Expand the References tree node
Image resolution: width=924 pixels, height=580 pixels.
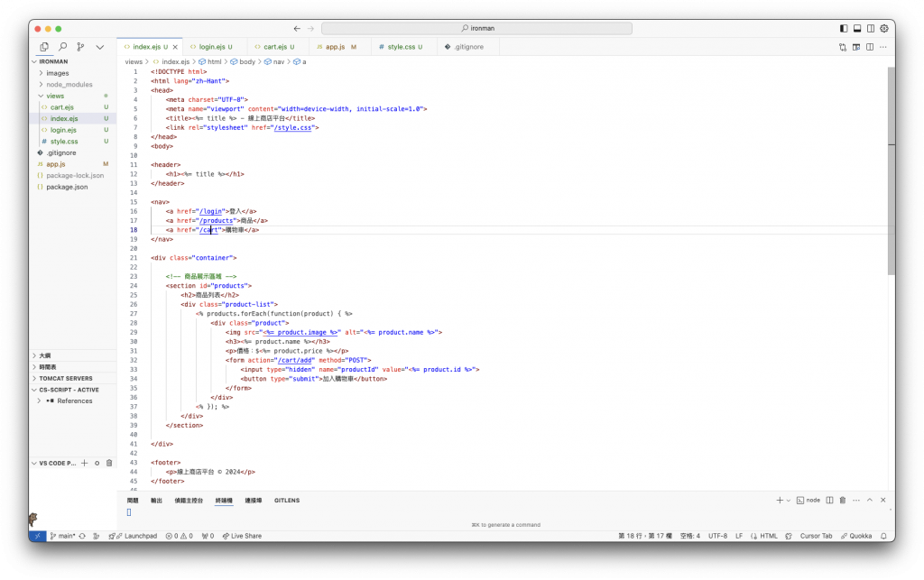pyautogui.click(x=74, y=401)
